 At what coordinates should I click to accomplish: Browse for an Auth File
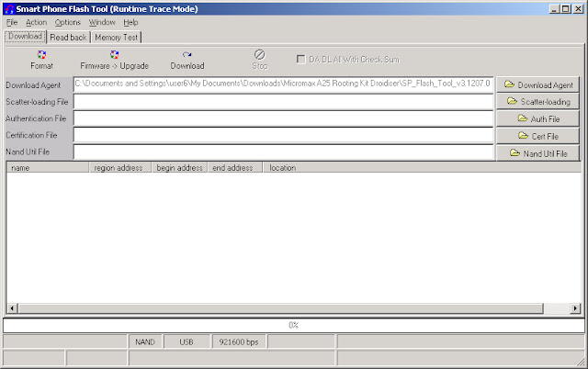pyautogui.click(x=538, y=118)
